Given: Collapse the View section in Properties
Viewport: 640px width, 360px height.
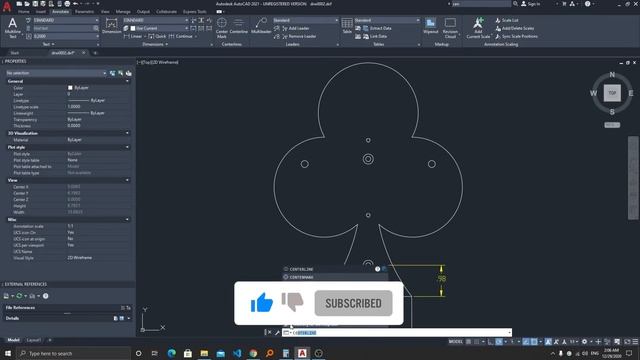Looking at the screenshot, I should 127,180.
